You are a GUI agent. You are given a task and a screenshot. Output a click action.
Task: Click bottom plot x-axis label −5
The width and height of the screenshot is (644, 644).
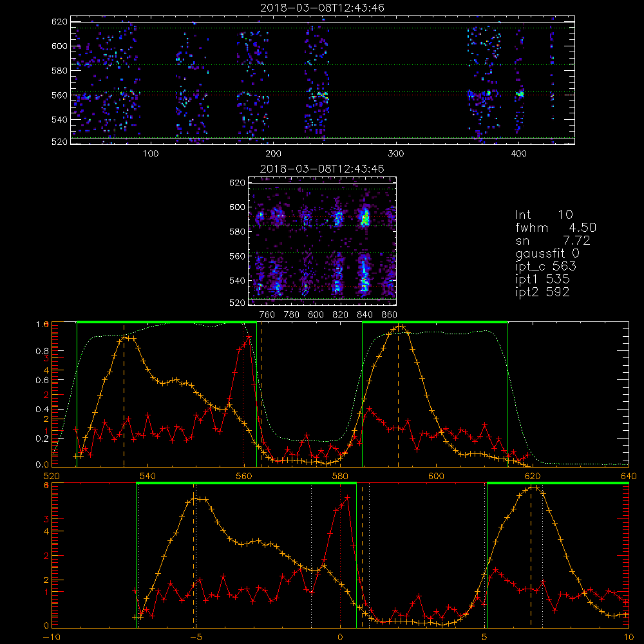196,638
